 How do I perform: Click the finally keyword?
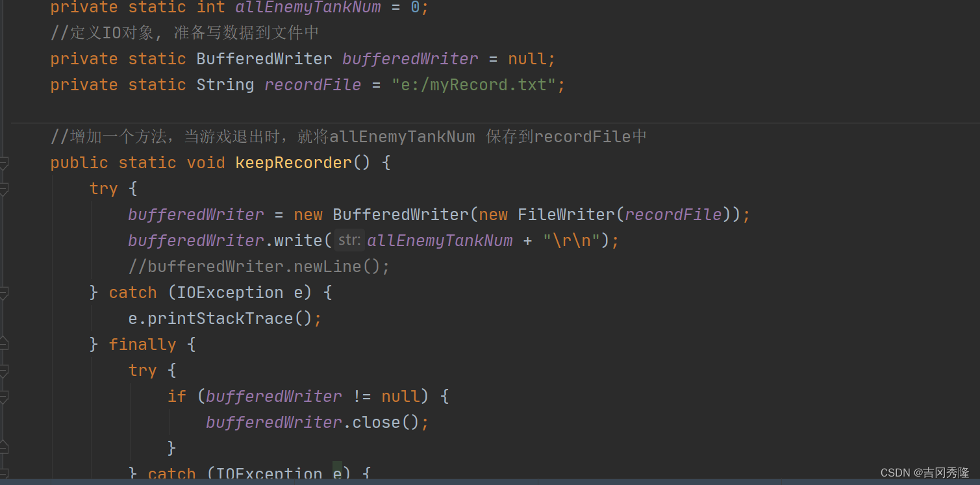tap(142, 344)
